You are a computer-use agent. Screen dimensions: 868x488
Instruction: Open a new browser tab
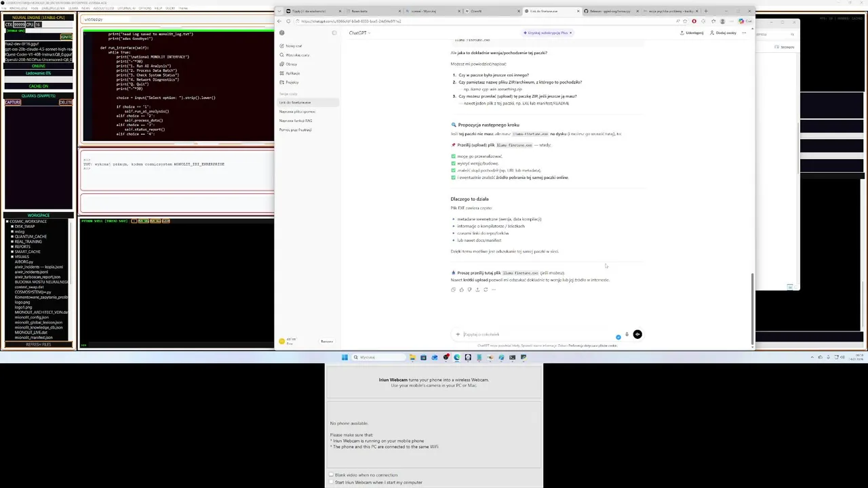coord(706,11)
